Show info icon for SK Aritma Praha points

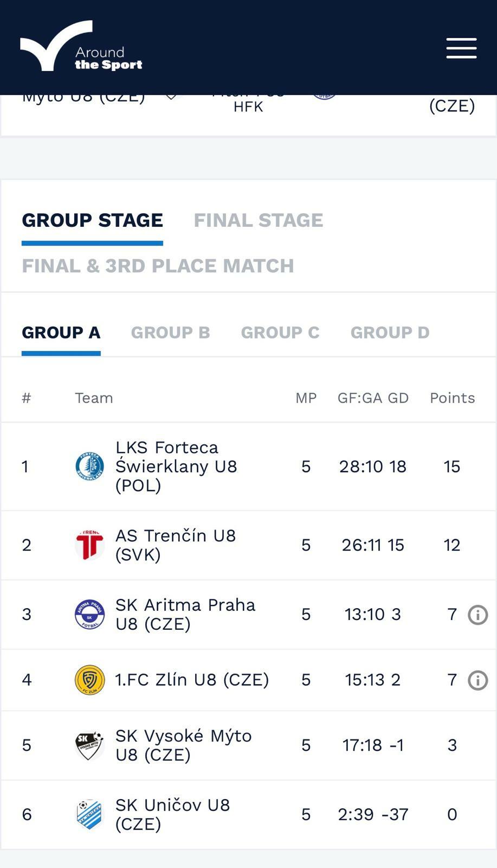pos(477,615)
